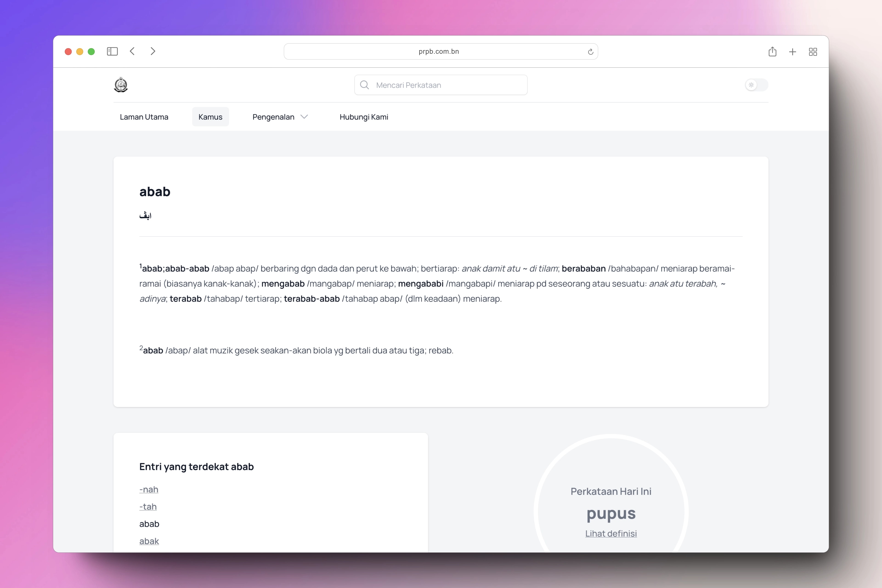Click the bold word terabab-abab

[x=312, y=299]
